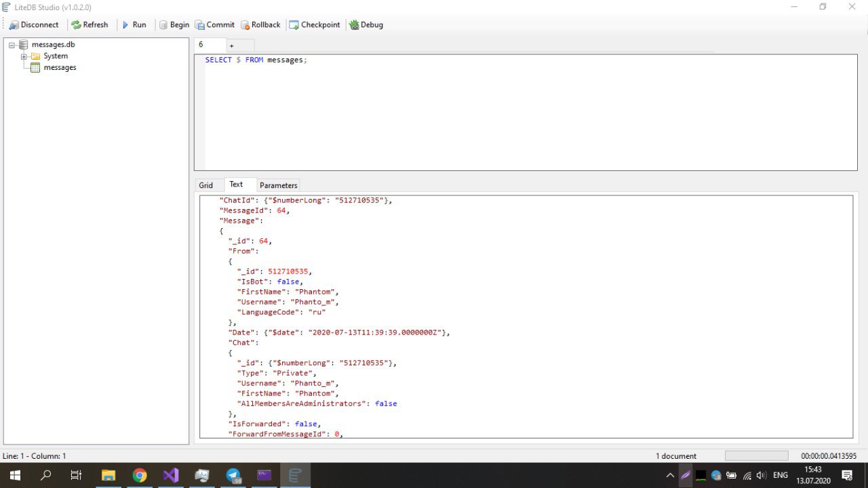868x488 pixels.
Task: Create a database Checkpoint
Action: click(x=315, y=24)
